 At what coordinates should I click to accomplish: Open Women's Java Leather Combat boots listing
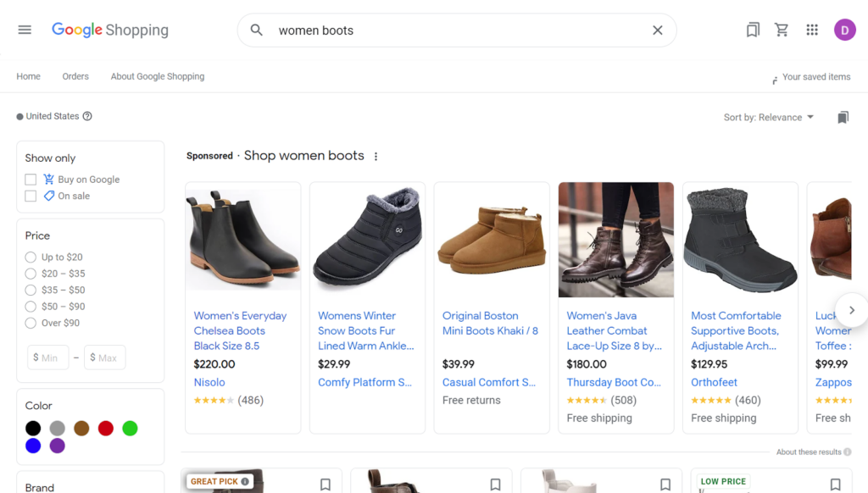click(x=614, y=331)
